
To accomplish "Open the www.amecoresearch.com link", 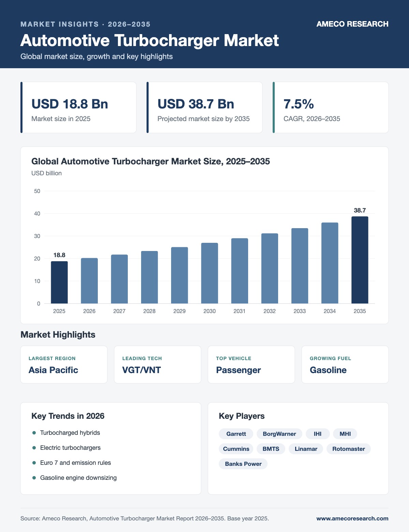I will coord(352,518).
